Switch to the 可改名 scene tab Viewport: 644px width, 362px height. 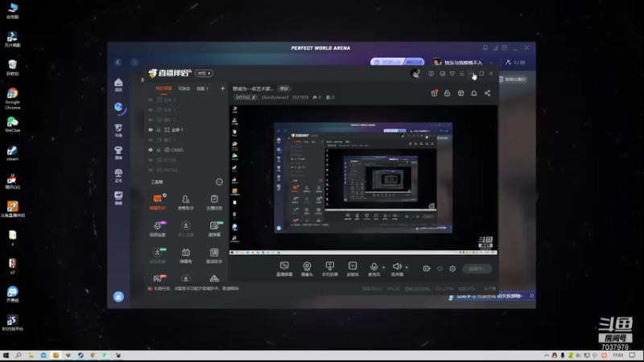click(x=184, y=88)
